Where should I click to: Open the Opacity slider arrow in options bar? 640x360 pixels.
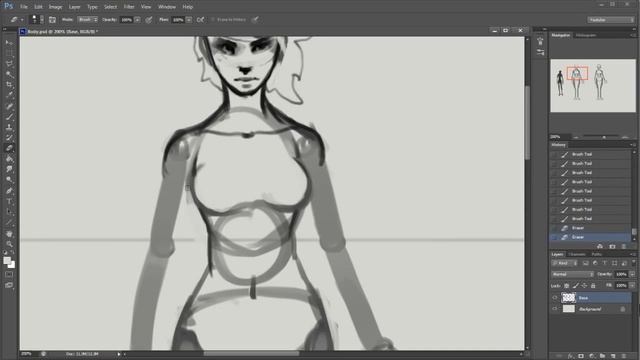pos(138,20)
